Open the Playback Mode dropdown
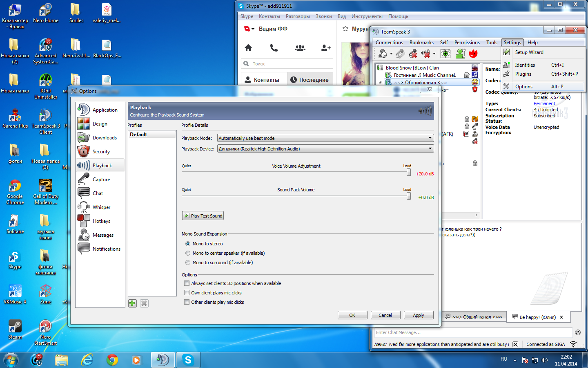The width and height of the screenshot is (588, 368). [325, 138]
